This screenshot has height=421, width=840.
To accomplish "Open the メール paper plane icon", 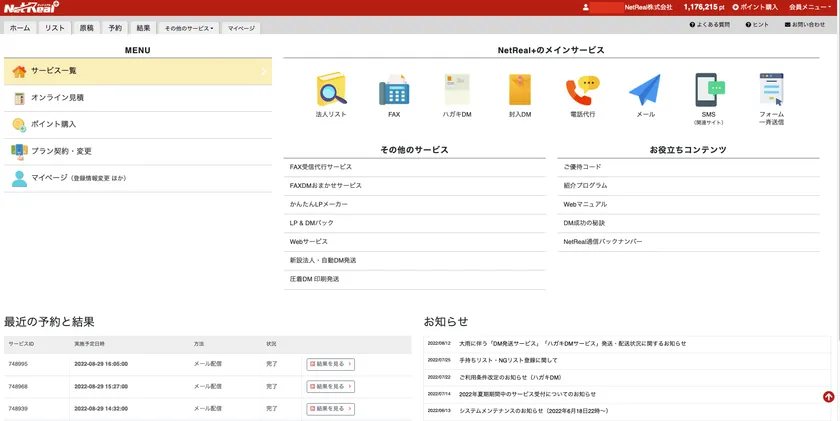I will pyautogui.click(x=645, y=91).
